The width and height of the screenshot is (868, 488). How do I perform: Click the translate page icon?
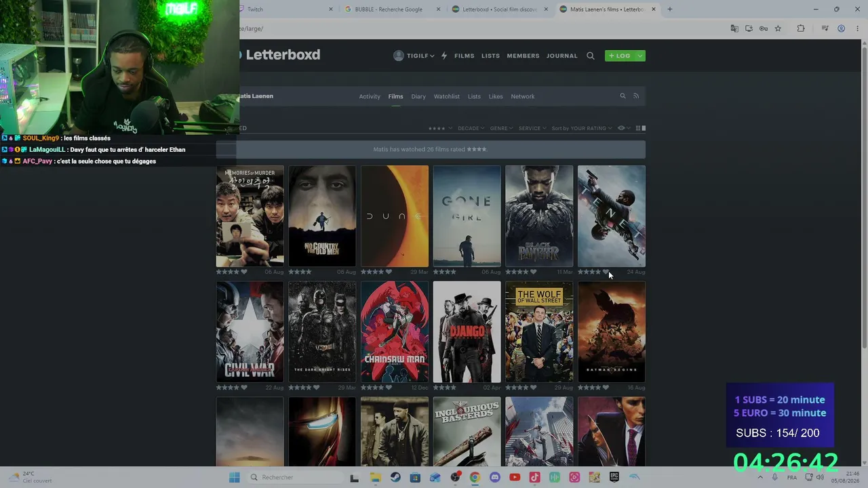pos(734,28)
